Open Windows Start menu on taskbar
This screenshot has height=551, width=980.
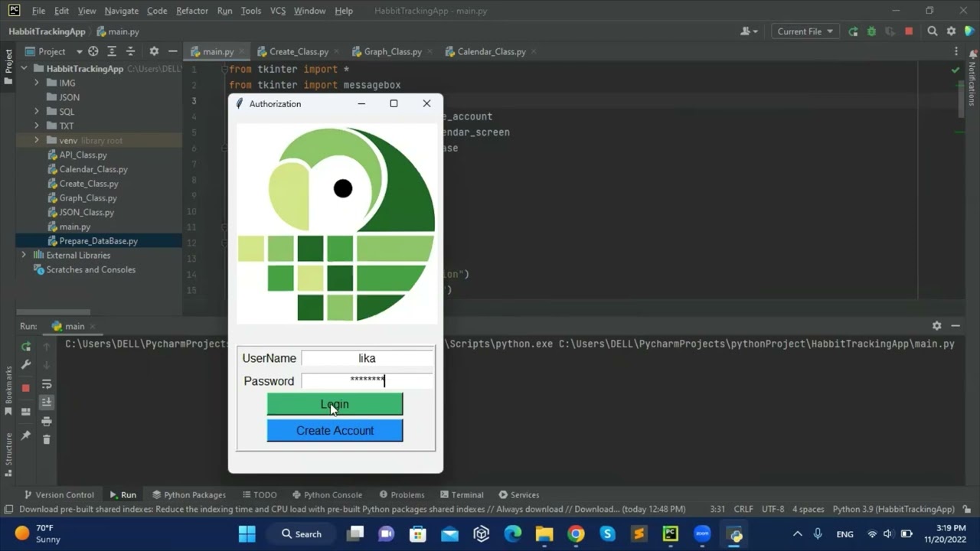tap(247, 533)
